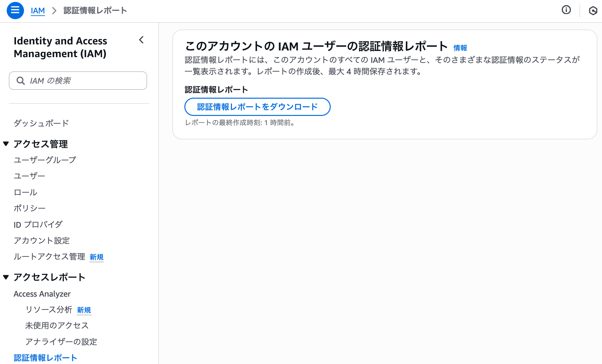Focus the IAM の検索 search field
602x364 pixels.
(78, 81)
